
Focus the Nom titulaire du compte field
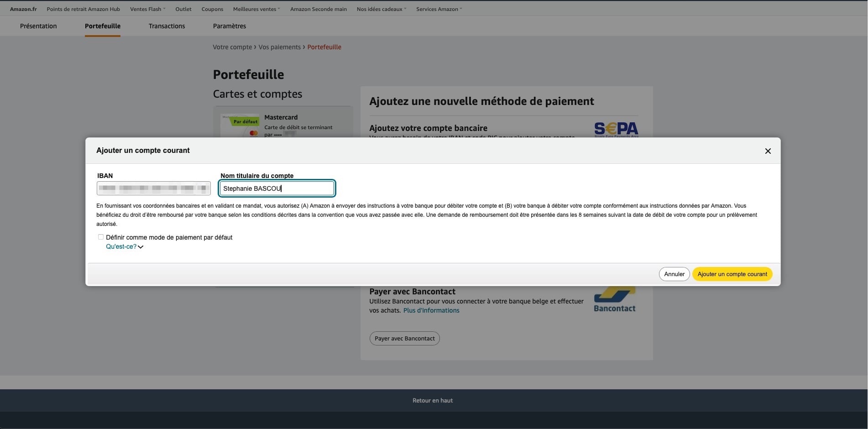point(277,188)
